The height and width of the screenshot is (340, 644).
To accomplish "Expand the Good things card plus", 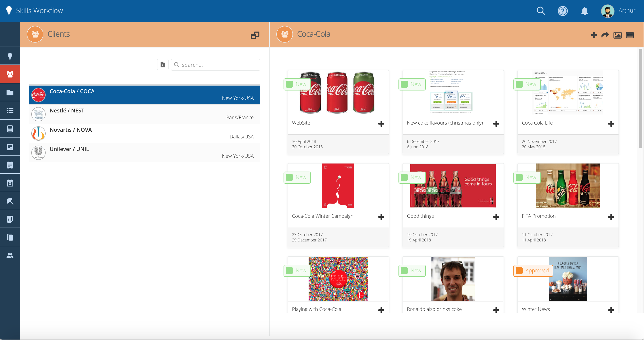I will pos(496,217).
